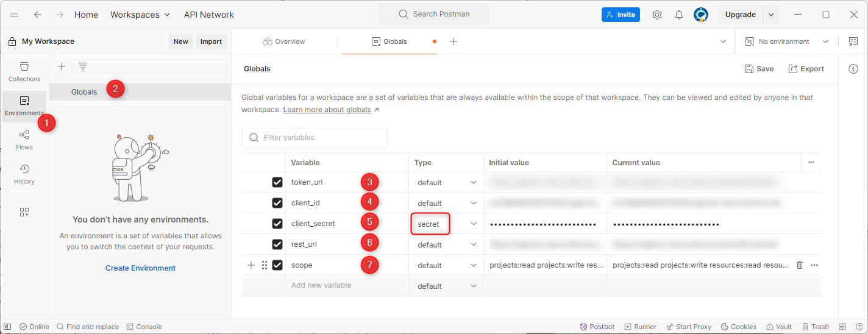Open Environments in the sidebar
The height and width of the screenshot is (334, 868).
[x=24, y=106]
